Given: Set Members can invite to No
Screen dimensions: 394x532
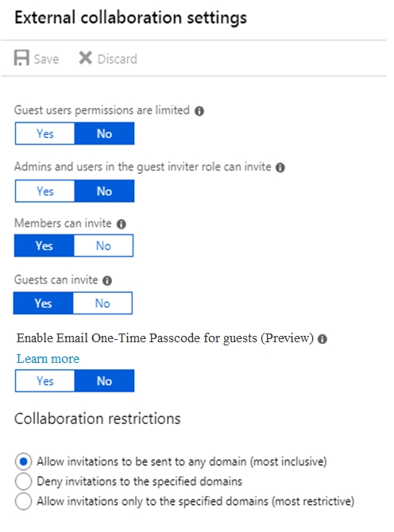Looking at the screenshot, I should point(103,245).
